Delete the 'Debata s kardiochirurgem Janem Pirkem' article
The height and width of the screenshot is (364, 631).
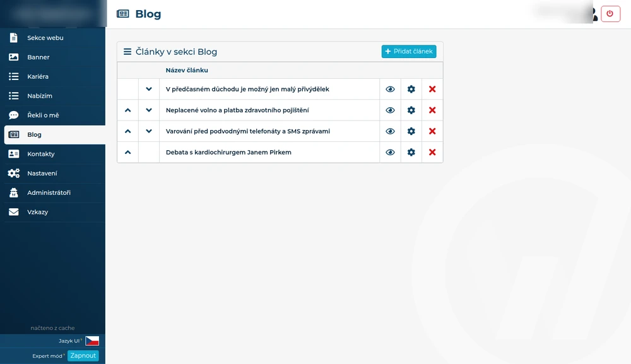click(x=432, y=153)
